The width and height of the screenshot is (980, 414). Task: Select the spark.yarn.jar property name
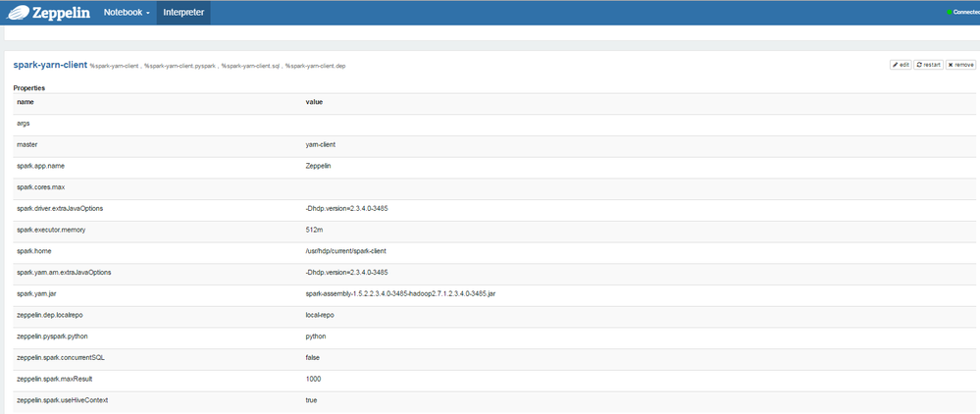pos(35,293)
